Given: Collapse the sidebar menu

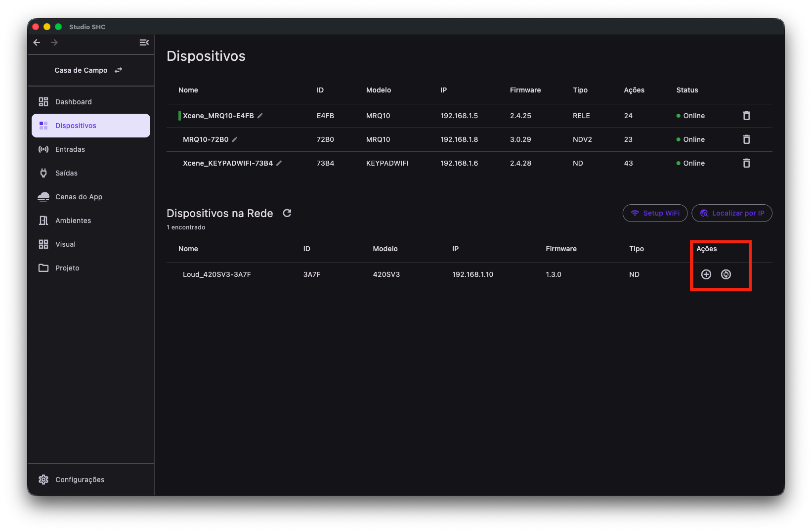Looking at the screenshot, I should tap(144, 43).
